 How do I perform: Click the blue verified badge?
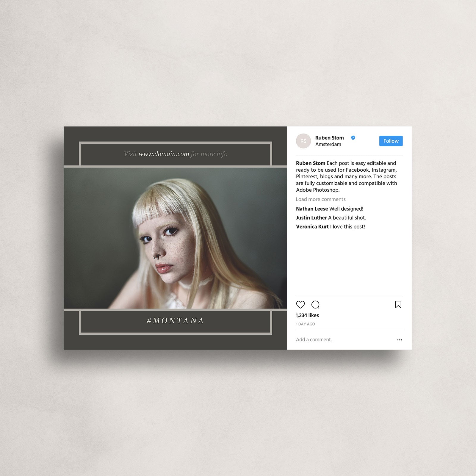[353, 137]
